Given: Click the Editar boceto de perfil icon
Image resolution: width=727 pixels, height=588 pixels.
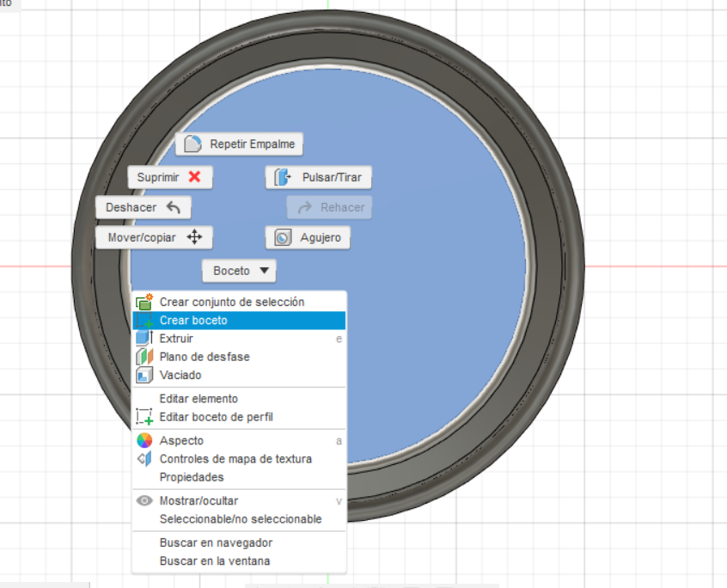Looking at the screenshot, I should 144,416.
